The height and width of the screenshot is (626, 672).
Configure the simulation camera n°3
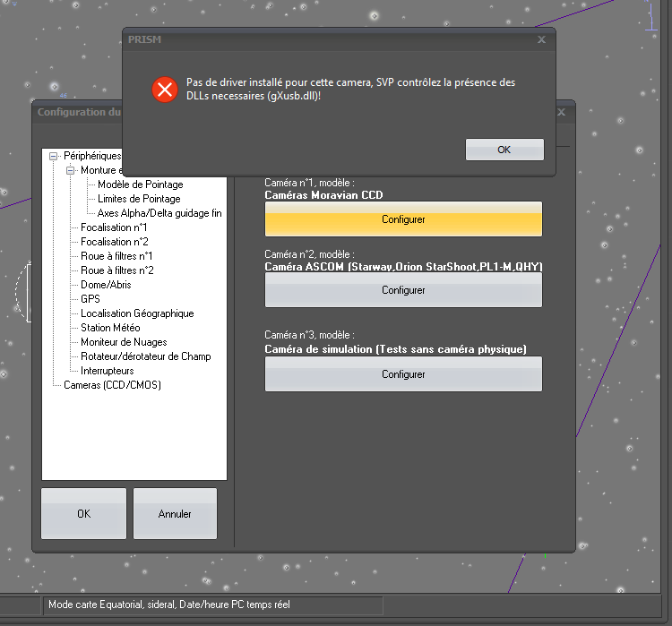coord(403,374)
